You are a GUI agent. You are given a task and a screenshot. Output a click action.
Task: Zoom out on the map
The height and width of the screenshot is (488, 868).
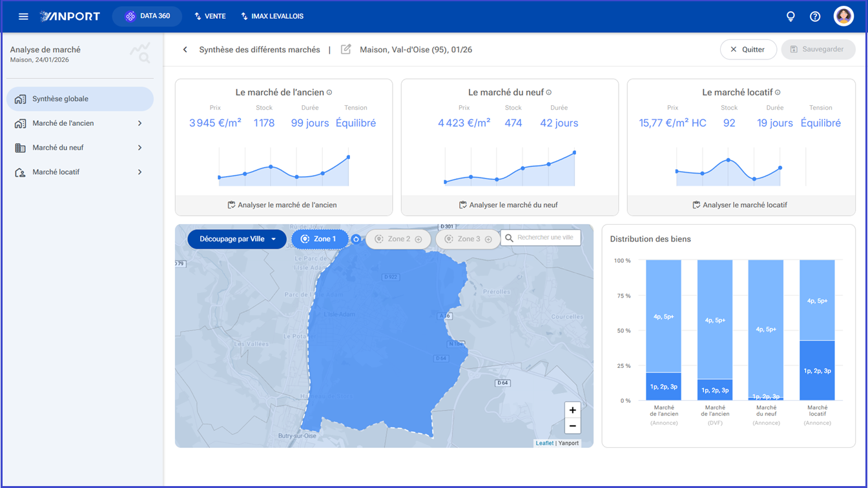coord(572,426)
